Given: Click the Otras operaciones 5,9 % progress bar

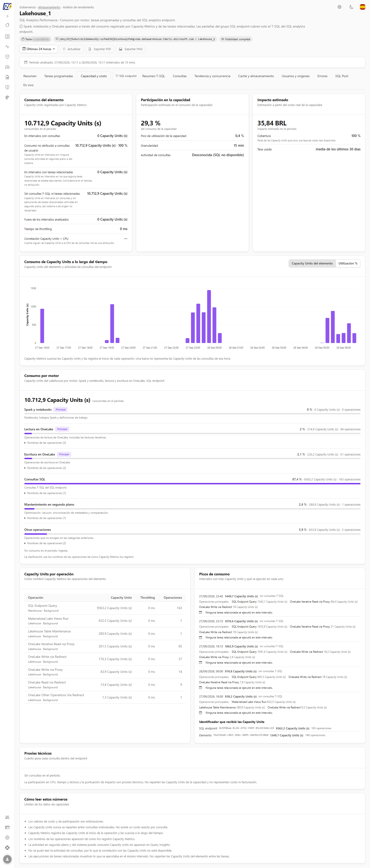Looking at the screenshot, I should (192, 534).
